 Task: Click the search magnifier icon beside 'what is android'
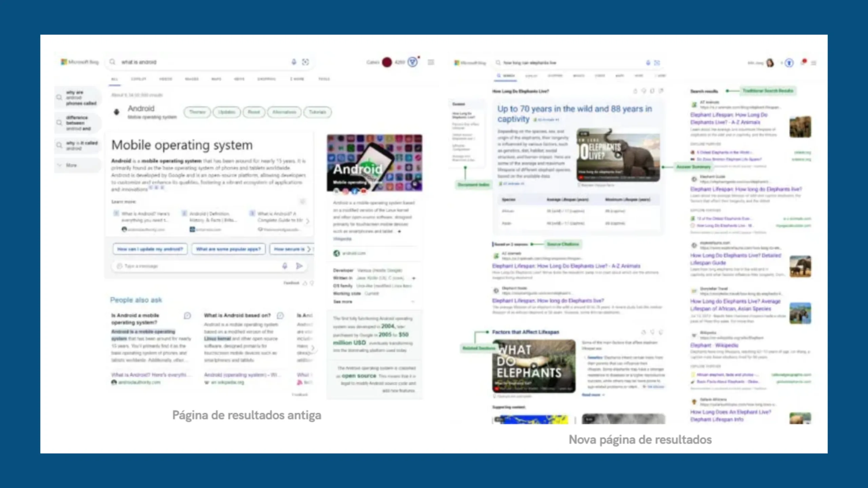[113, 62]
